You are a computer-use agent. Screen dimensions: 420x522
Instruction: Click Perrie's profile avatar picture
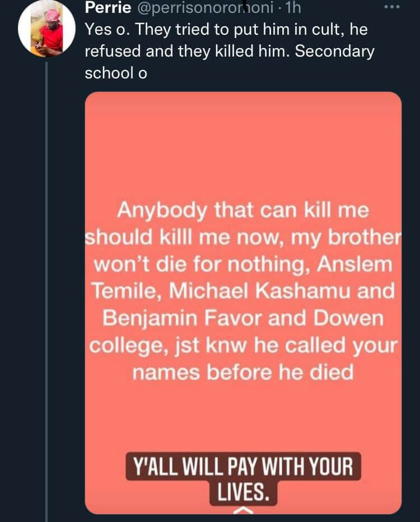coord(47,29)
